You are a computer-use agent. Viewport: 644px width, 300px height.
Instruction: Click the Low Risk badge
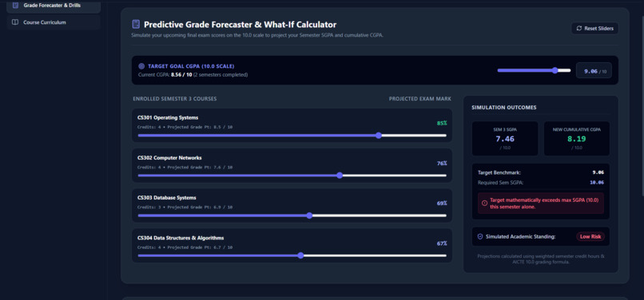[x=590, y=237]
